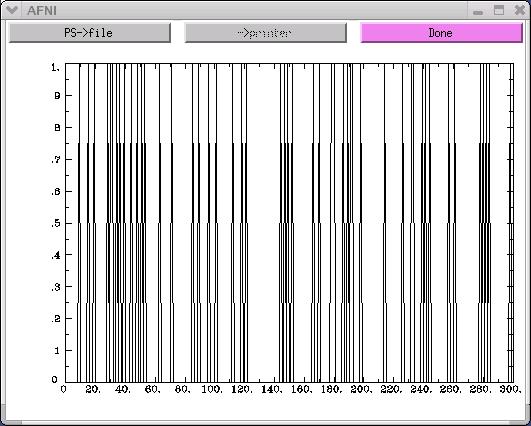531x426 pixels.
Task: Close the plot with the pink Done button
Action: [441, 33]
